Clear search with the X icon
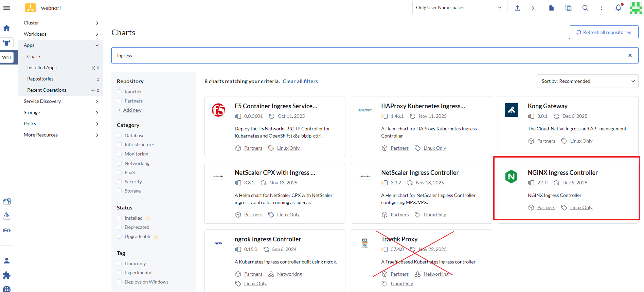 point(630,55)
